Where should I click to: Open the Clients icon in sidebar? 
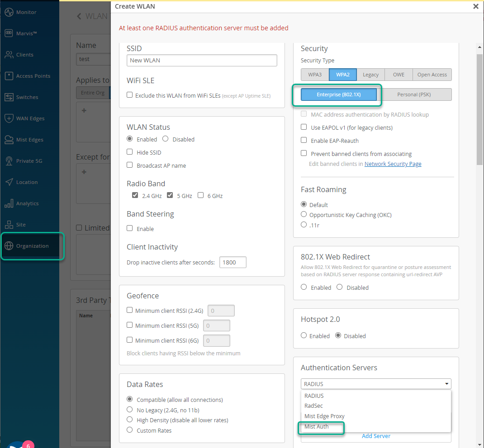click(x=9, y=55)
